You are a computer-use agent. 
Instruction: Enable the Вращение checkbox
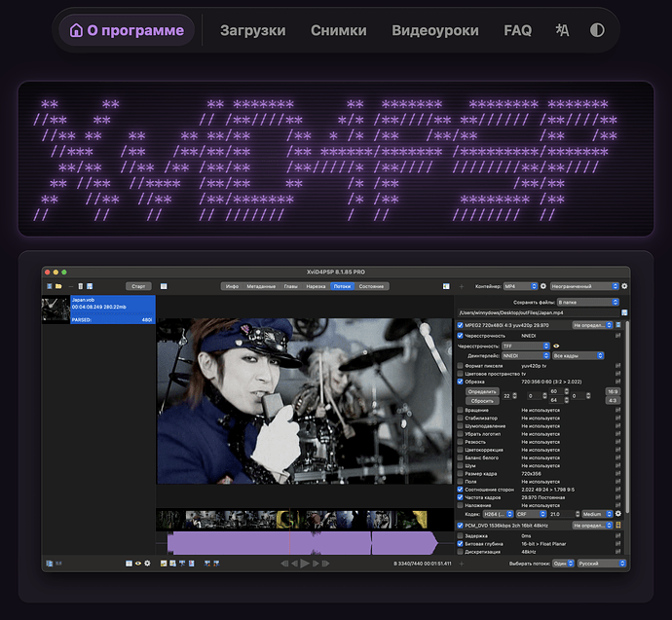(461, 410)
